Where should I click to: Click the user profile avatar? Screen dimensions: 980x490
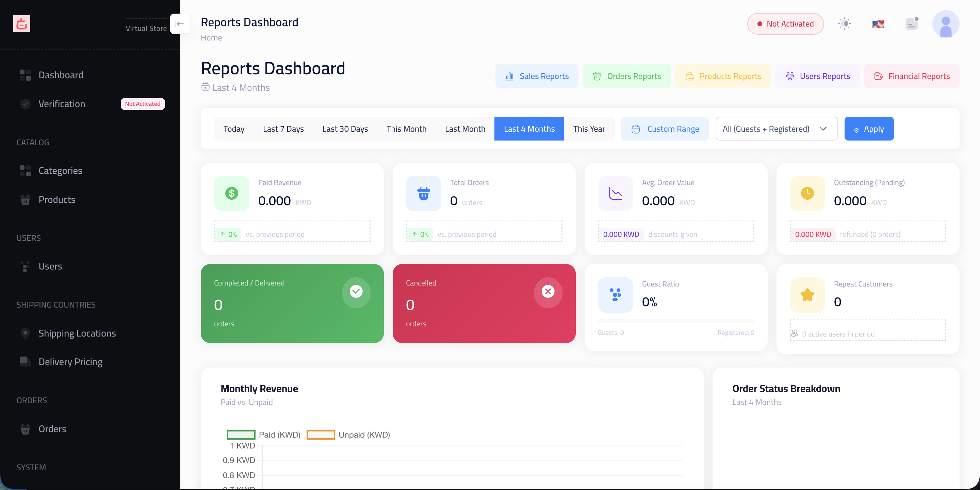[x=945, y=24]
